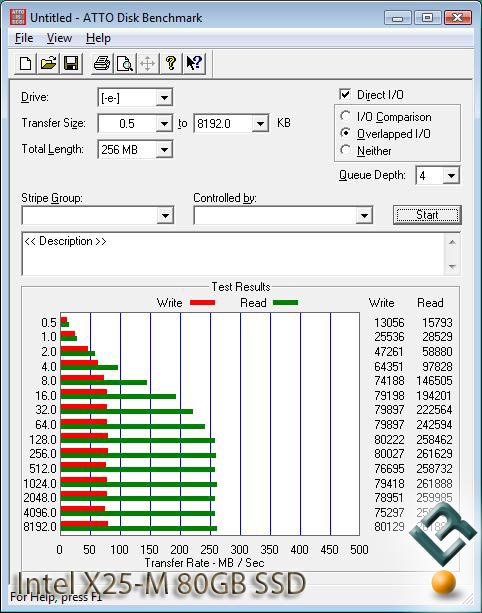This screenshot has width=482, height=613.
Task: Open Print Preview from toolbar
Action: pos(125,63)
